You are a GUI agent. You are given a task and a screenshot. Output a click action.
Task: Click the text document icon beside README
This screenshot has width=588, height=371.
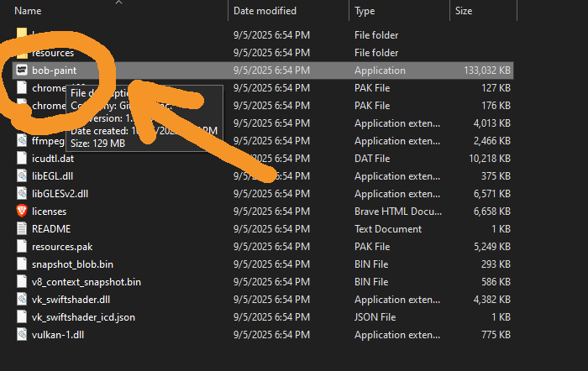(22, 228)
